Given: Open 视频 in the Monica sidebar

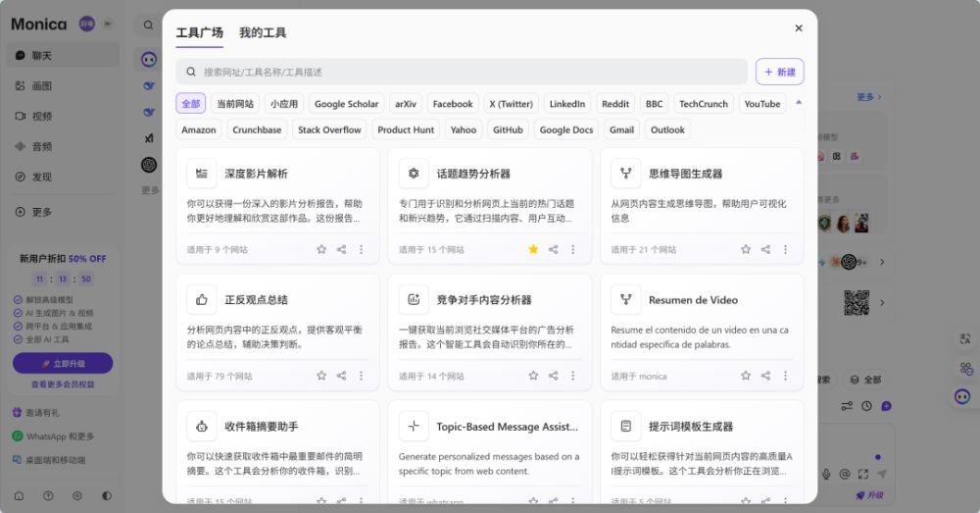Looking at the screenshot, I should [63, 117].
